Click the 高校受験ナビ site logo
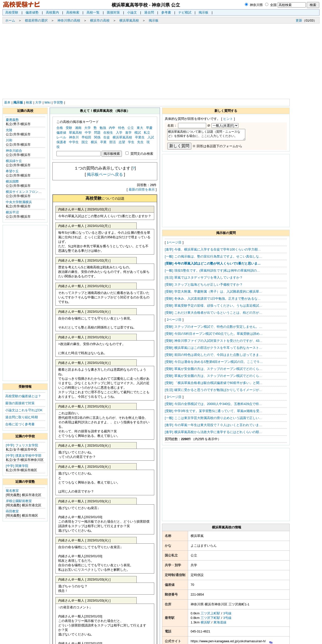This screenshot has width=322, height=644. point(21,5)
